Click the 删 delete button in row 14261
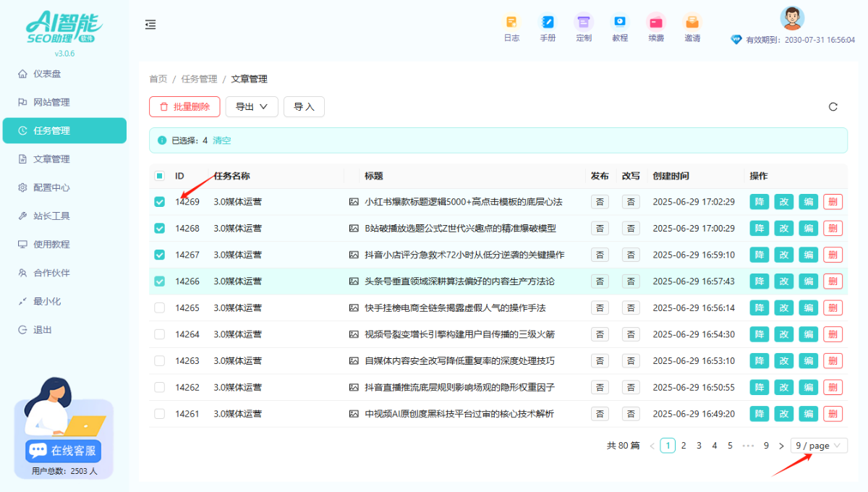Screen dimensions: 868x492 833,414
